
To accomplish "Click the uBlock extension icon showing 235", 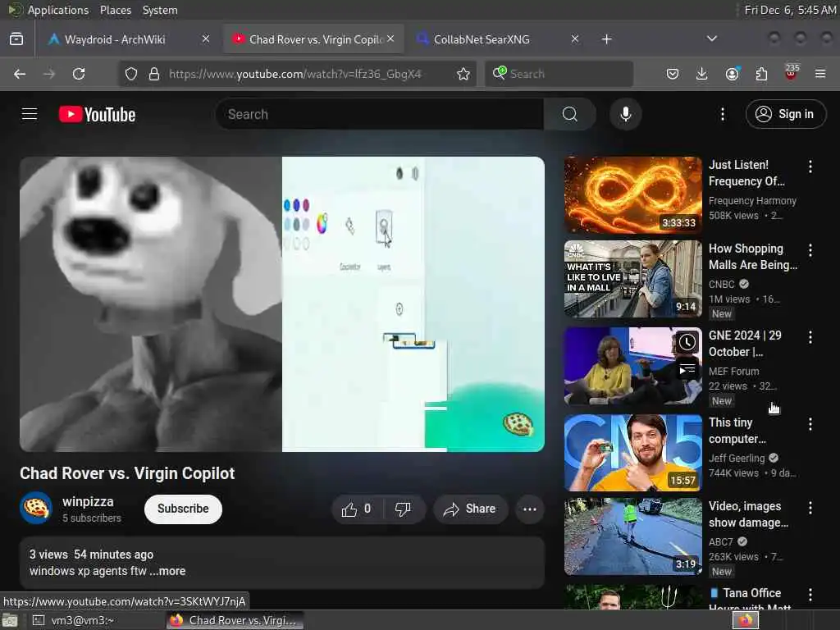I will (x=792, y=72).
